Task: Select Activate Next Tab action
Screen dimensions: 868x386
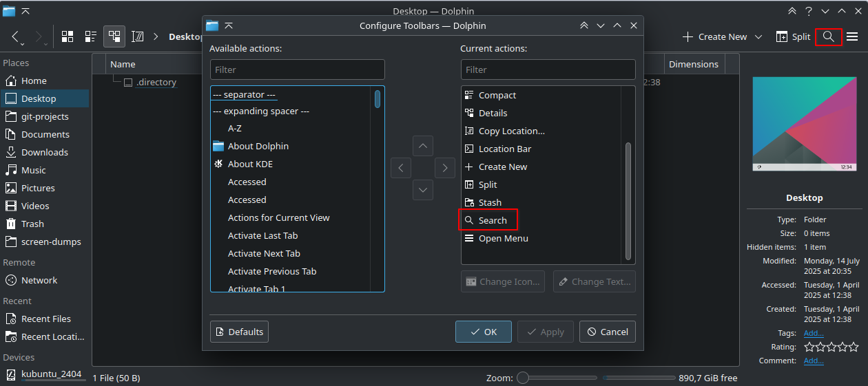Action: click(291, 253)
